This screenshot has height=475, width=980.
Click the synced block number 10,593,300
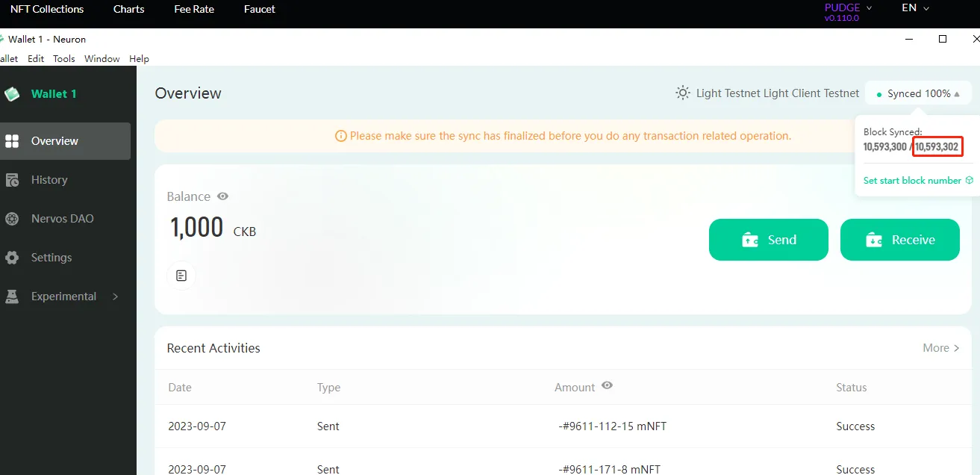885,147
